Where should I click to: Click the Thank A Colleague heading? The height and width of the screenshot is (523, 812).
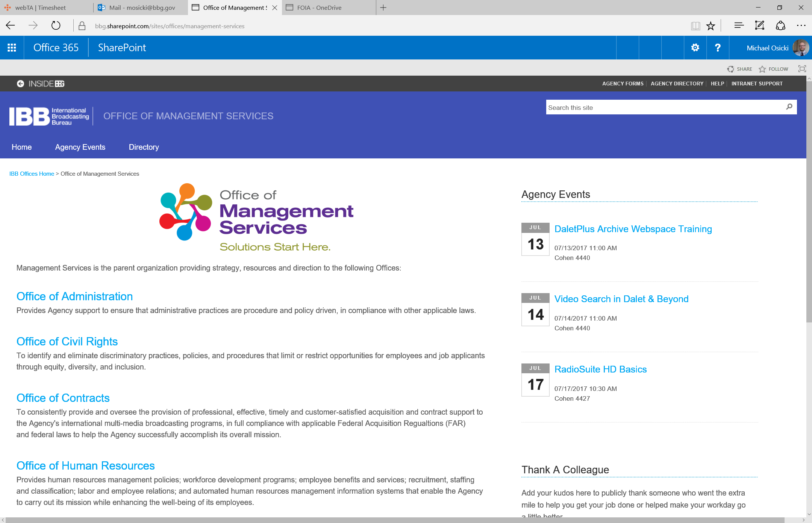click(565, 470)
